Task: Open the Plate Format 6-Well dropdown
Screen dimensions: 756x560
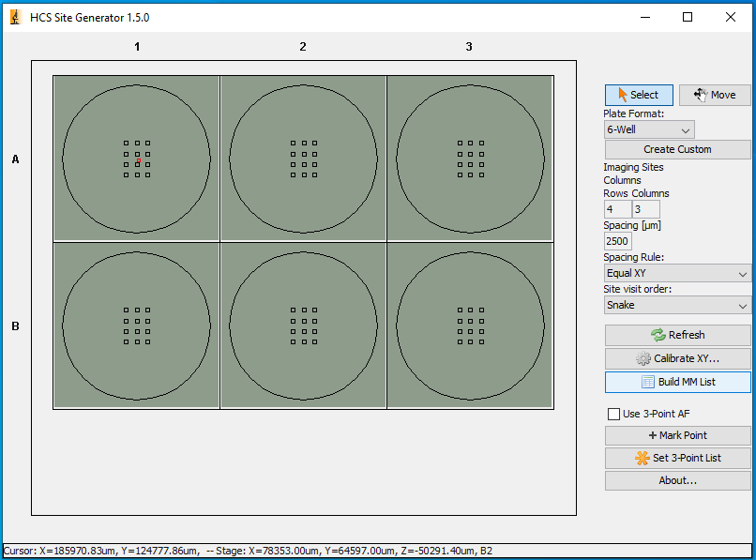Action: pos(649,129)
